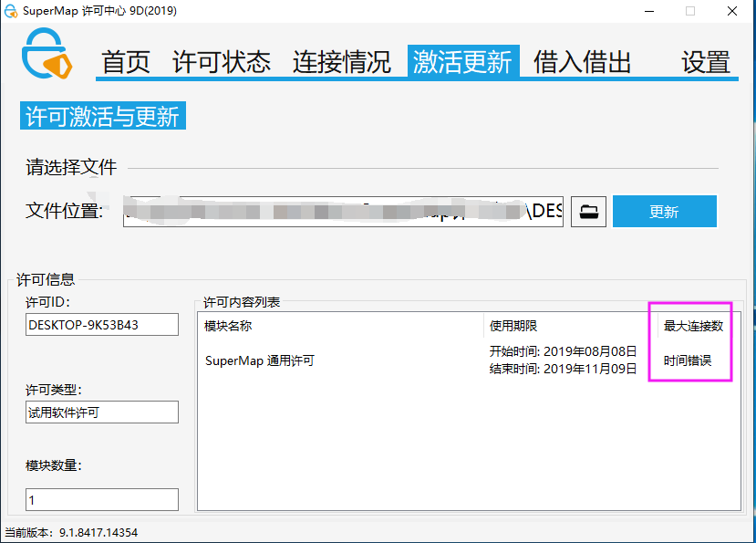Click the 模块名称 column header

[228, 327]
